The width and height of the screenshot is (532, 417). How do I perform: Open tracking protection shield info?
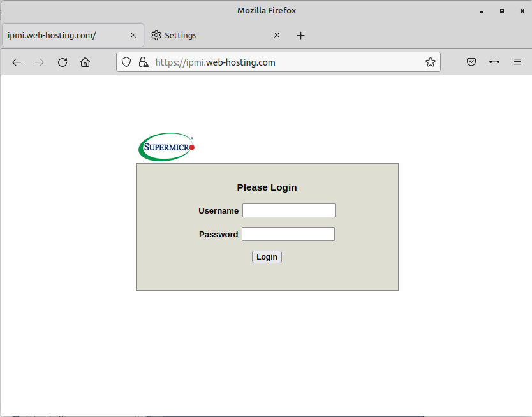coord(126,62)
